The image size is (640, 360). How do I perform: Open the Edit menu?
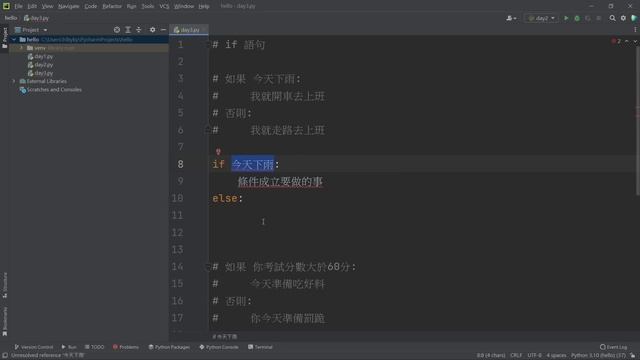coord(32,6)
